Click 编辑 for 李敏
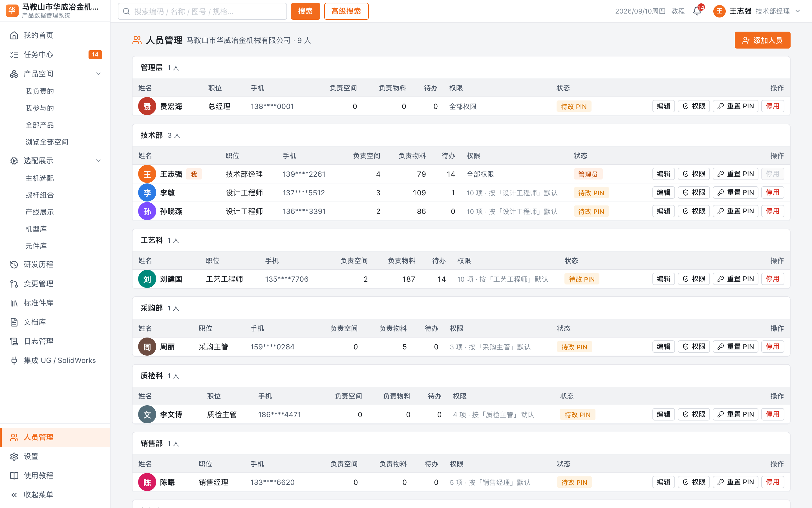The height and width of the screenshot is (508, 812). pyautogui.click(x=663, y=192)
